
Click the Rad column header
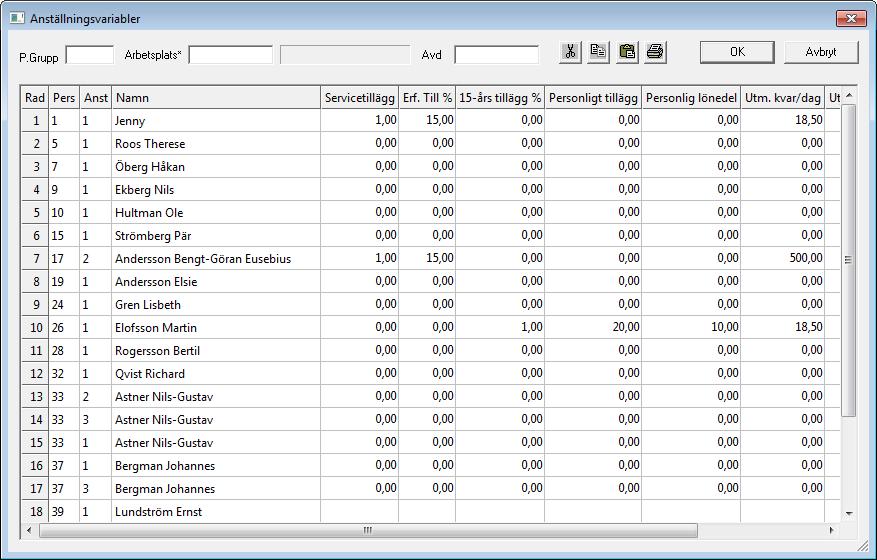point(35,98)
